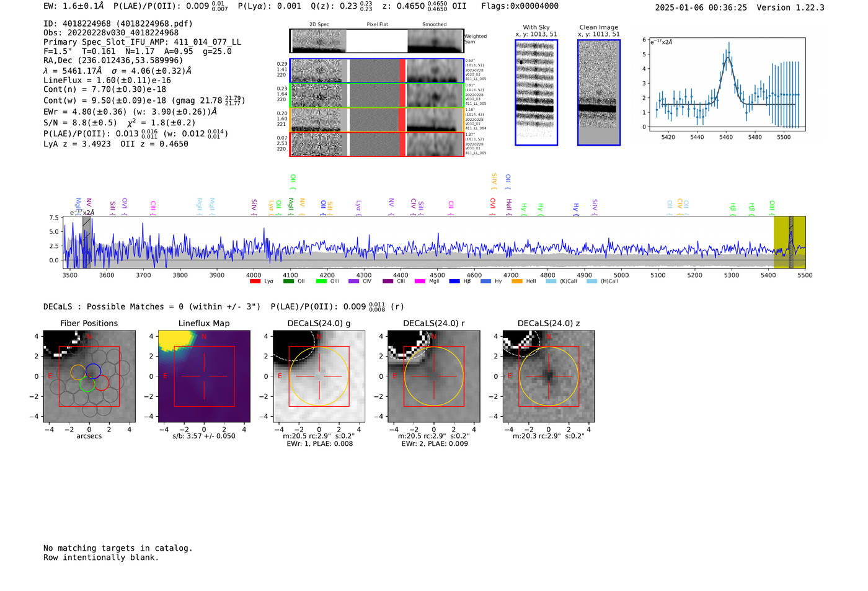The image size is (868, 591).
Task: Open the DECaLS(24.0) r cutout
Action: click(433, 376)
